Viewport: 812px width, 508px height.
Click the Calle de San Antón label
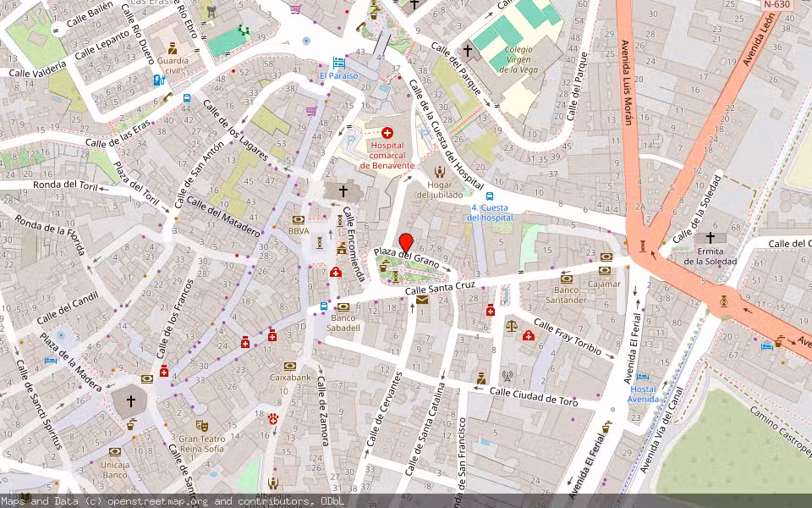click(200, 174)
